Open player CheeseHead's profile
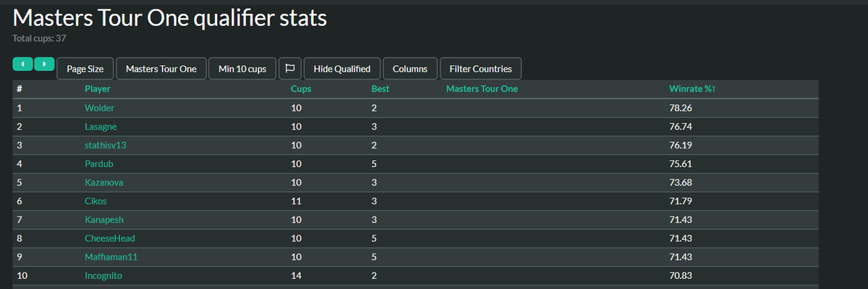 click(x=110, y=238)
